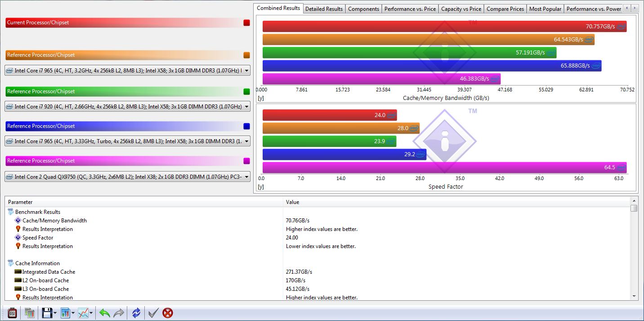Image resolution: width=644 pixels, height=321 pixels.
Task: Click 'Lower index values are better.' text
Action: [321, 246]
